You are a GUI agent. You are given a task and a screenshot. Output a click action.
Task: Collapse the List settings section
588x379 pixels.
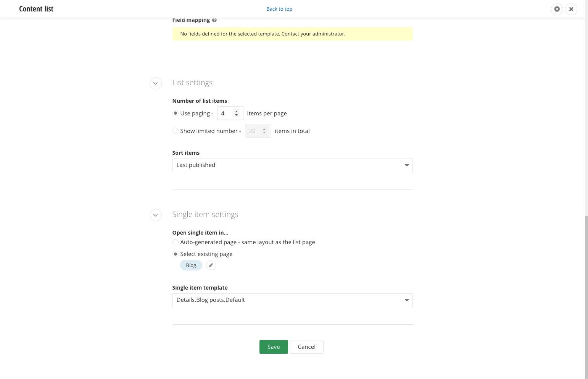pyautogui.click(x=155, y=83)
